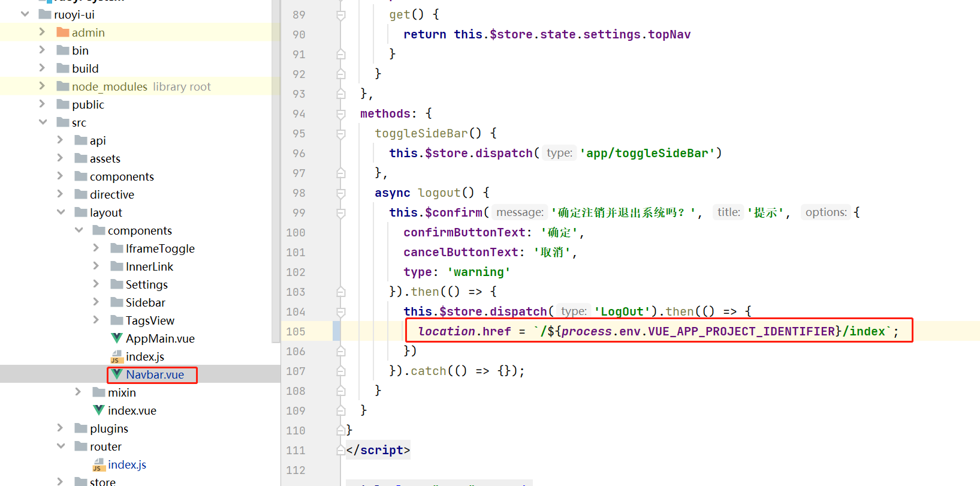Click the Vue icon beside AppMain.vue
980x486 pixels.
click(117, 338)
